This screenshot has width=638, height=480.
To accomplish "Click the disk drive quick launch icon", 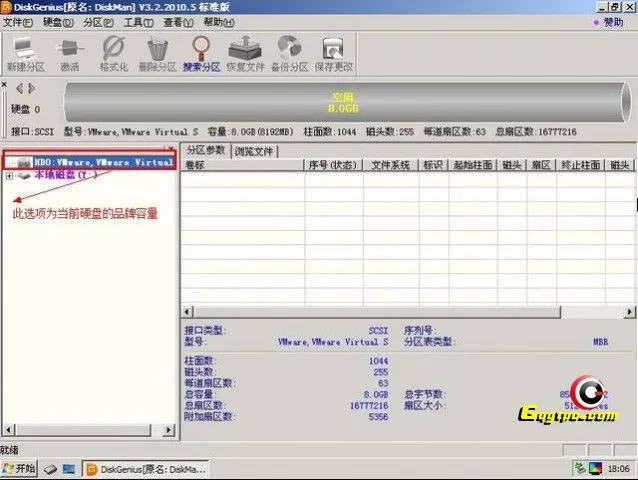I will tap(50, 469).
